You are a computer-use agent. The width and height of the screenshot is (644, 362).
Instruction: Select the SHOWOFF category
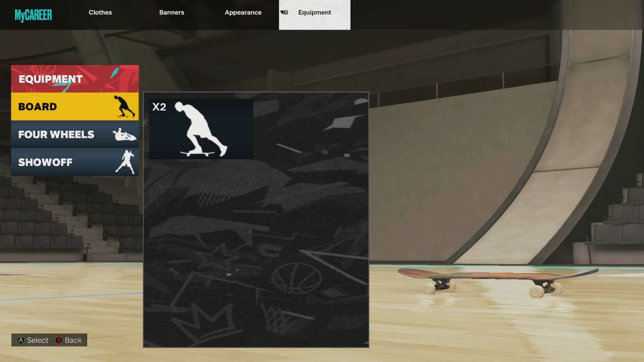coord(45,162)
